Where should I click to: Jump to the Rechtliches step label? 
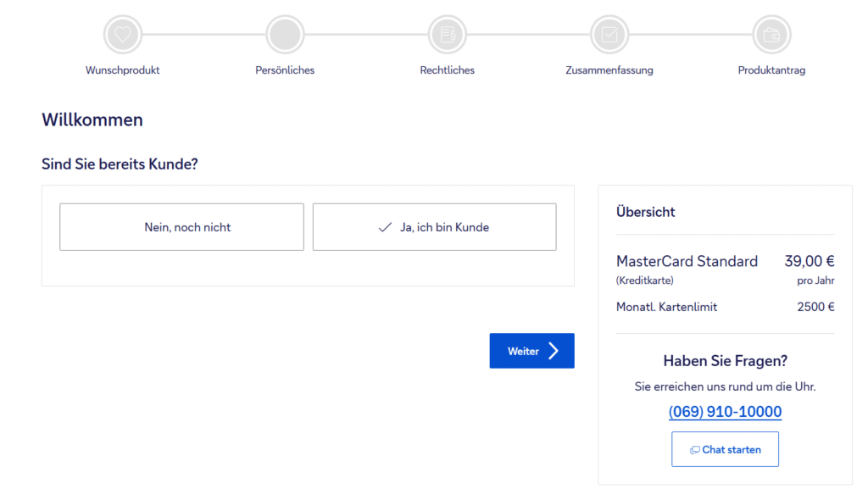pos(447,70)
